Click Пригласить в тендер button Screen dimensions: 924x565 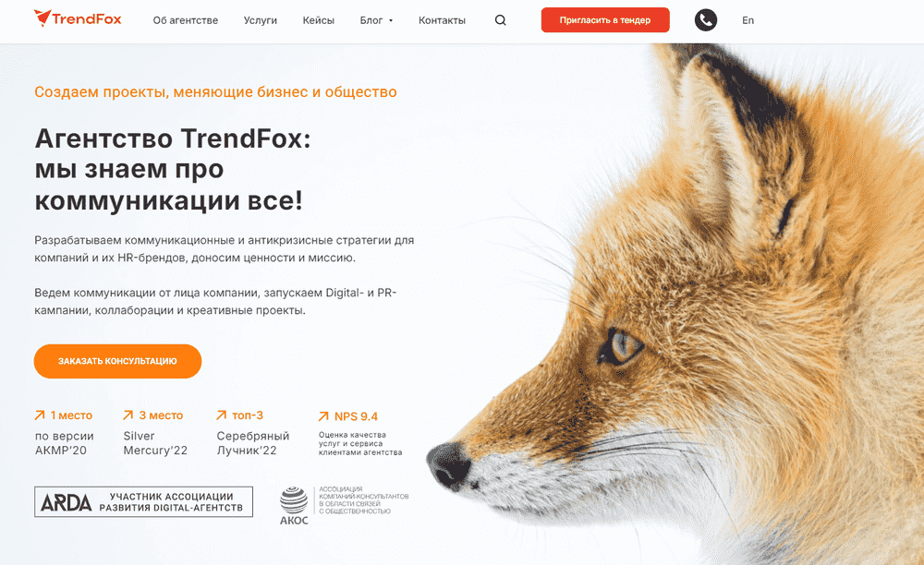click(605, 20)
